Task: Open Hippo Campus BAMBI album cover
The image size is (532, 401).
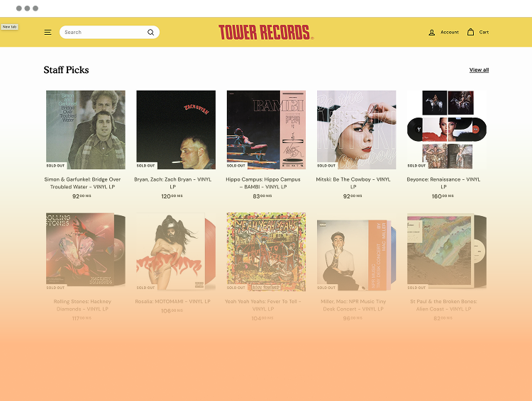Action: pos(266,130)
